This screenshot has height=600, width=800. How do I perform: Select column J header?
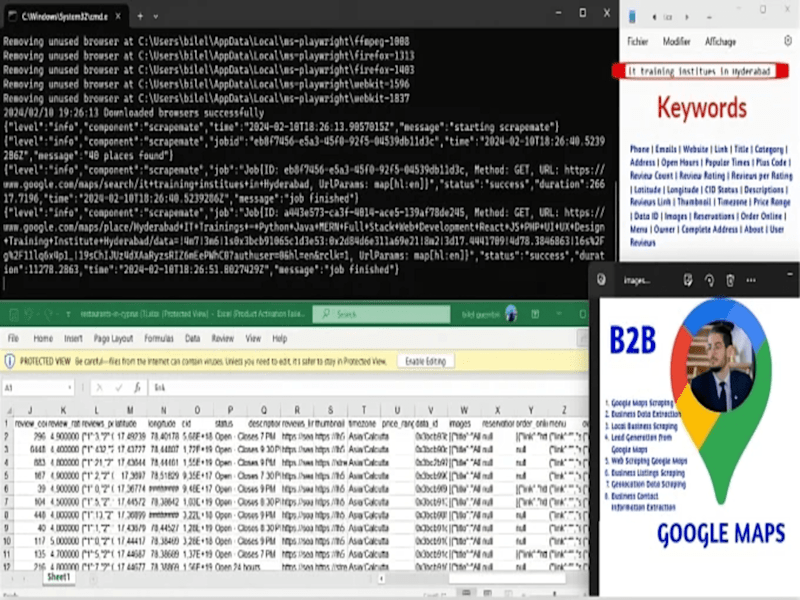pos(31,410)
